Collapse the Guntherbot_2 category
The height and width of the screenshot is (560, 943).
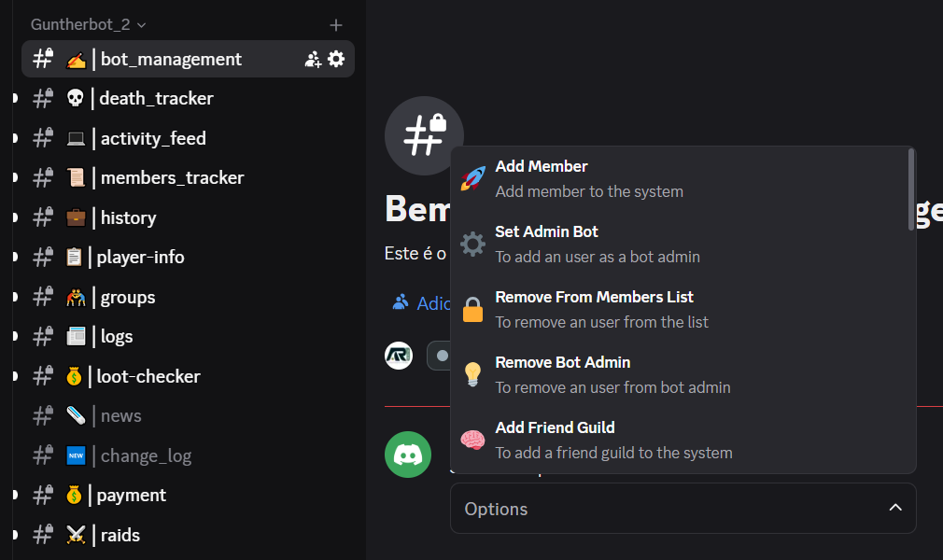(x=89, y=24)
